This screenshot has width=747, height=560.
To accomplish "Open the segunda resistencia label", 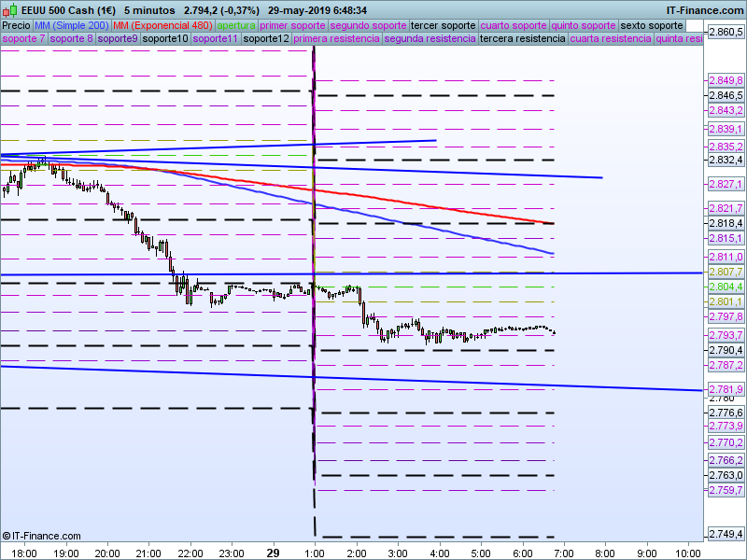I will tap(430, 38).
